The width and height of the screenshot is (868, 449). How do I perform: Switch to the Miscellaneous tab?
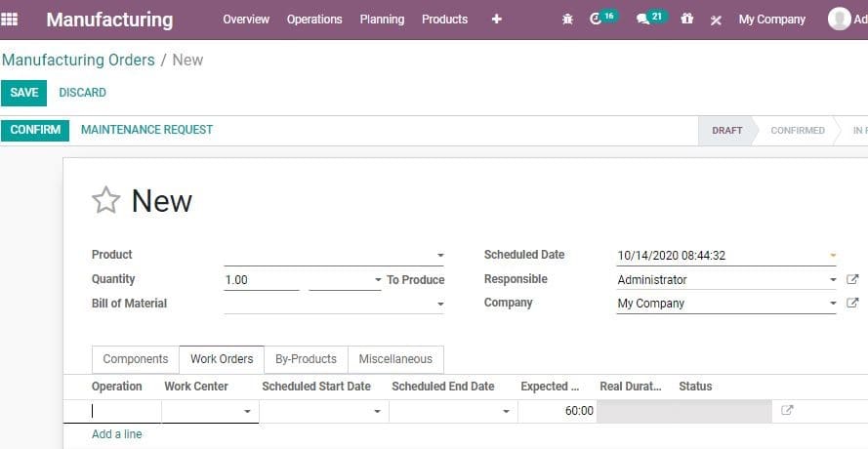pos(395,359)
